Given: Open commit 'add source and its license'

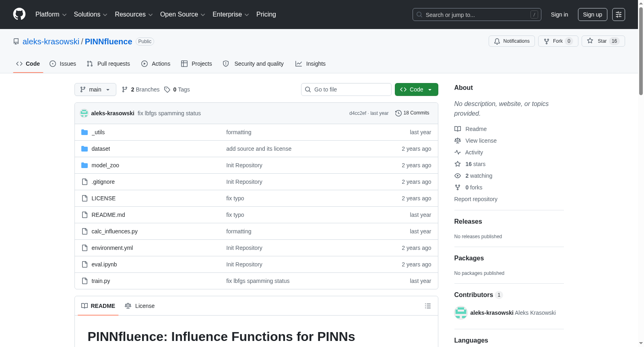Looking at the screenshot, I should [259, 149].
